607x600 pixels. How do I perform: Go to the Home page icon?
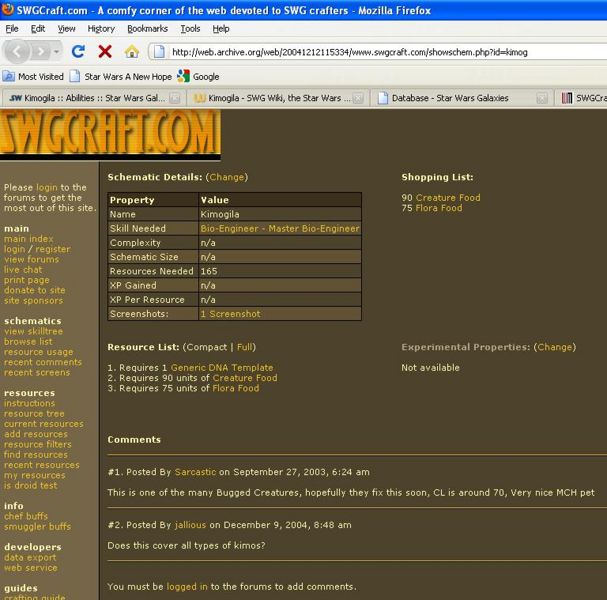[x=131, y=51]
